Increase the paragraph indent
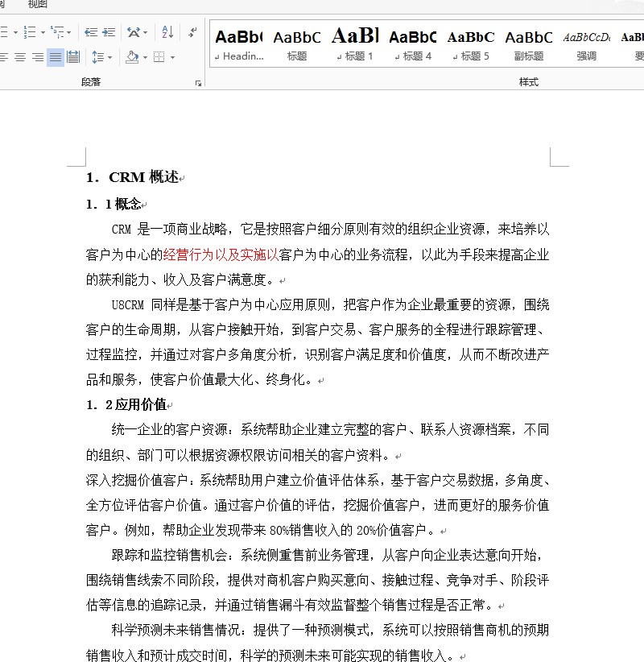The image size is (644, 662). click(x=109, y=32)
